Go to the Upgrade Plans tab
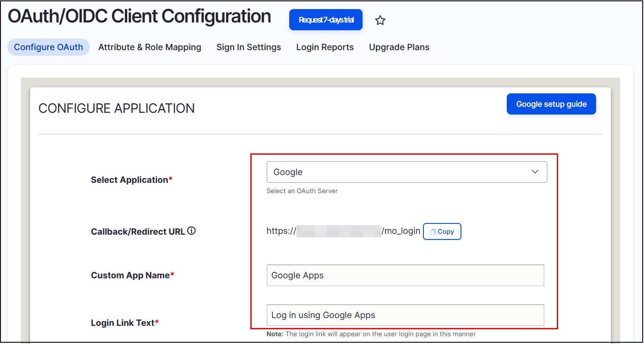The image size is (644, 344). pos(399,47)
